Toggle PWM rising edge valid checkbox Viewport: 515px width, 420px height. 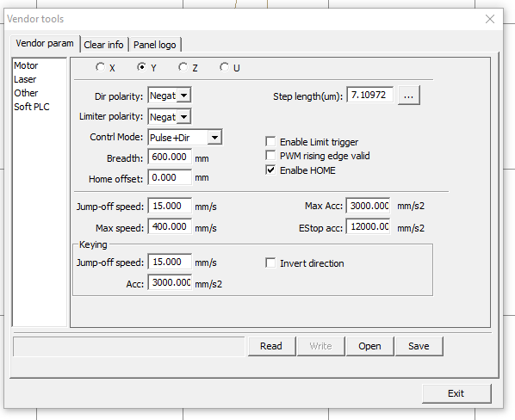[x=270, y=156]
